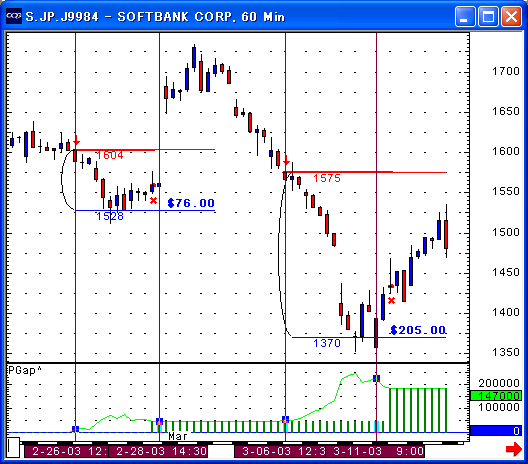Screen dimensions: 528x464
Task: Click the $76.00 profit label
Action: (191, 203)
